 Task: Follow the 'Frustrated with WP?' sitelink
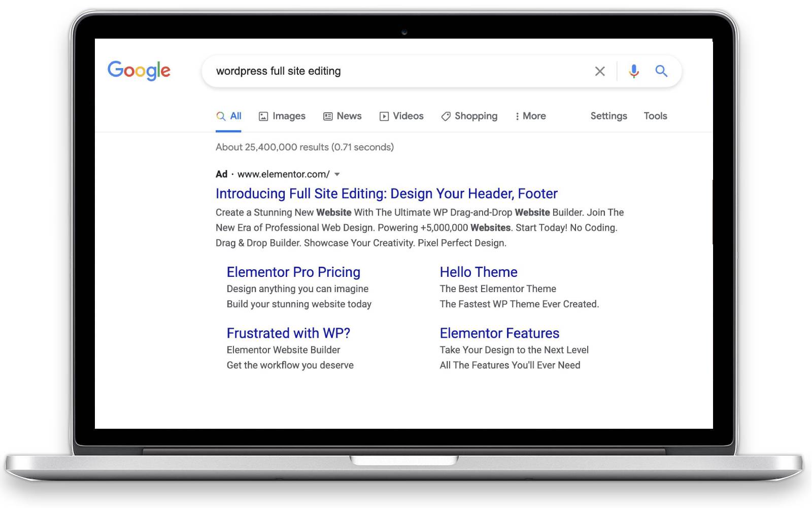pos(288,333)
